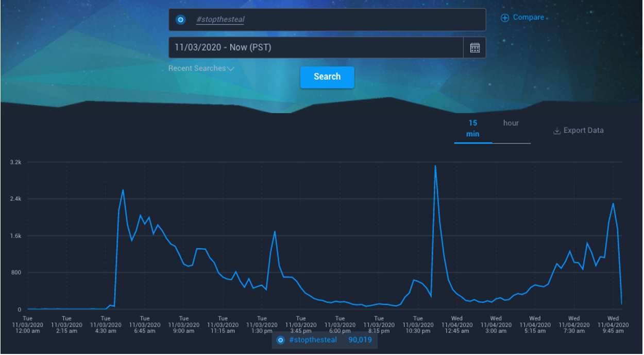Switch to the hour interval tab

(x=511, y=123)
